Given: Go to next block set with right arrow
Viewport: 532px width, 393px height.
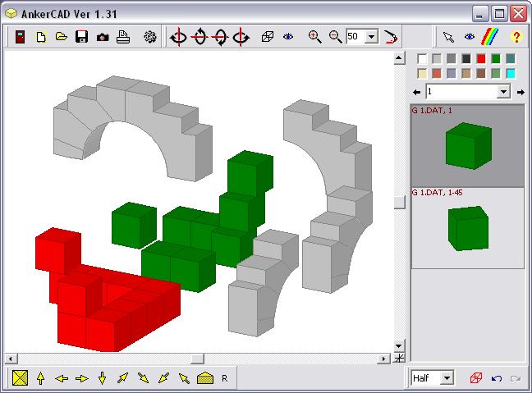Looking at the screenshot, I should click(x=521, y=92).
